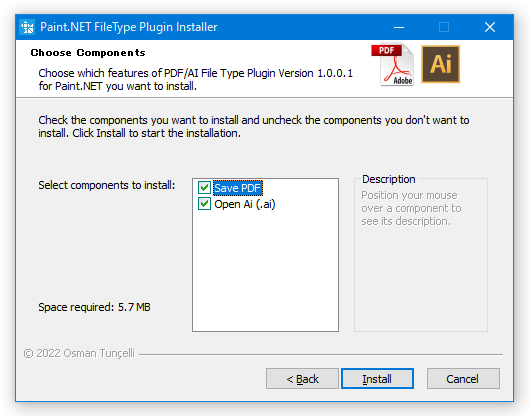Click the Adobe PDF logo icon
530x416 pixels.
pos(392,65)
